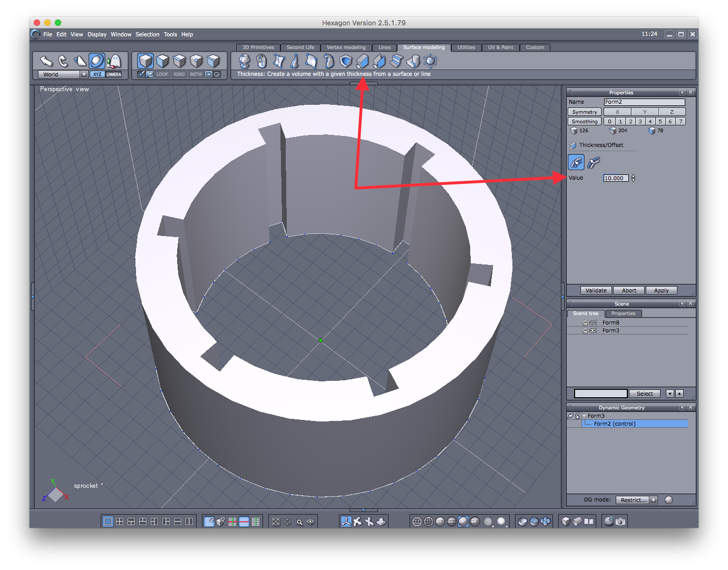The image size is (728, 570).
Task: Click the down arrow next to Select button
Action: [669, 394]
